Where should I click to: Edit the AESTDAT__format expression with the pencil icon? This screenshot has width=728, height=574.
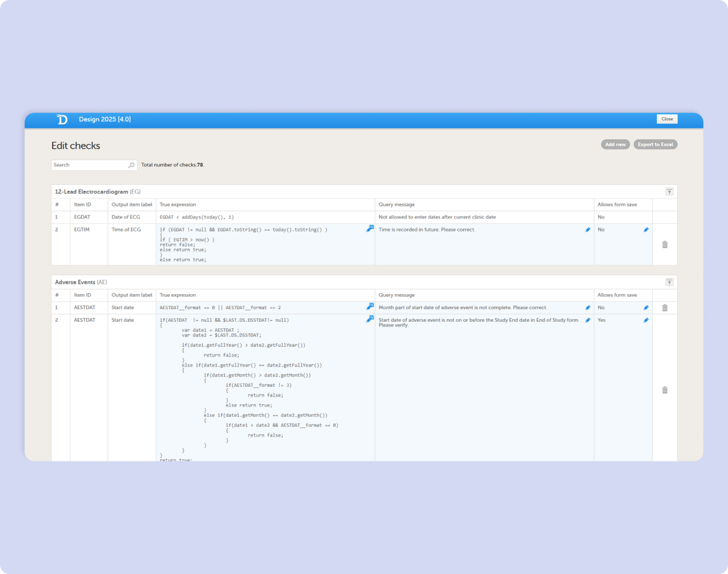[370, 307]
